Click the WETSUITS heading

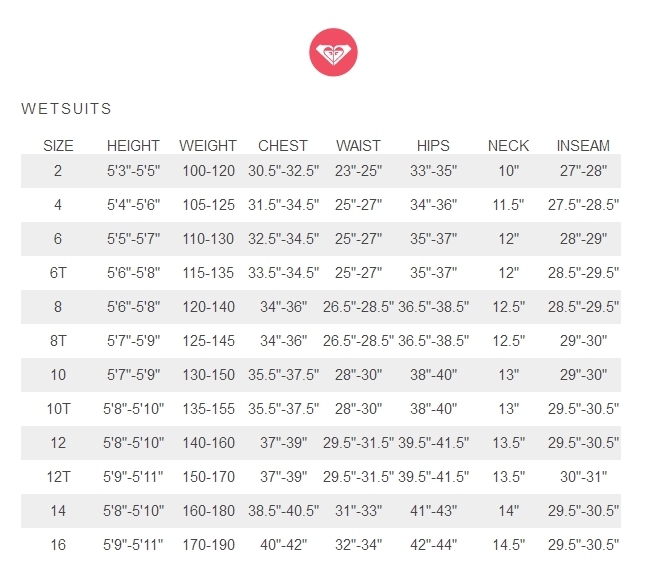pos(67,109)
